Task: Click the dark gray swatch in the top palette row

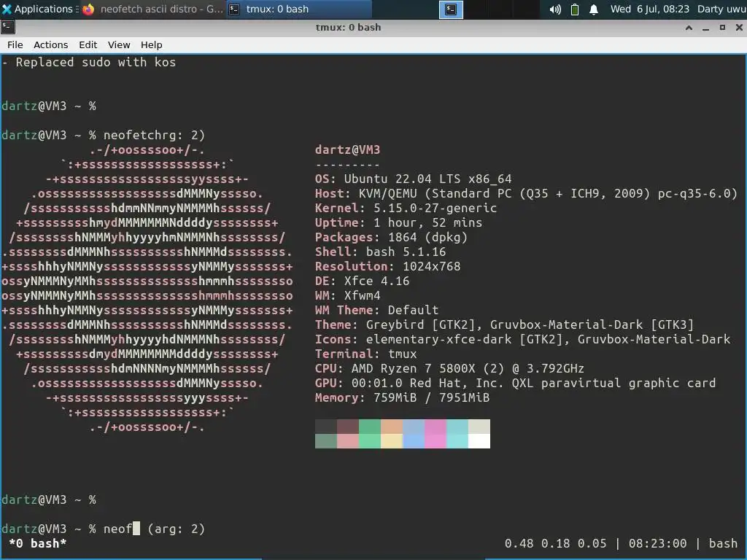Action: coord(326,426)
